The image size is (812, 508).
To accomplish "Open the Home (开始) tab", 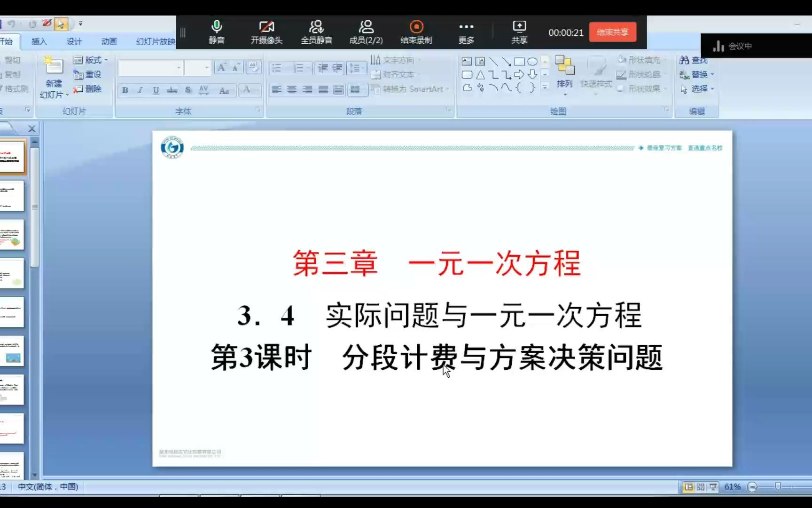I will 7,41.
